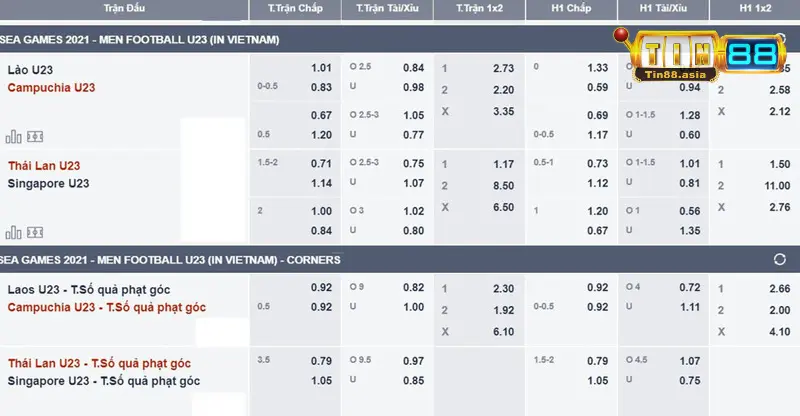The image size is (800, 416).
Task: Pick the 3.35 full-match draw odds
Action: pyautogui.click(x=504, y=111)
